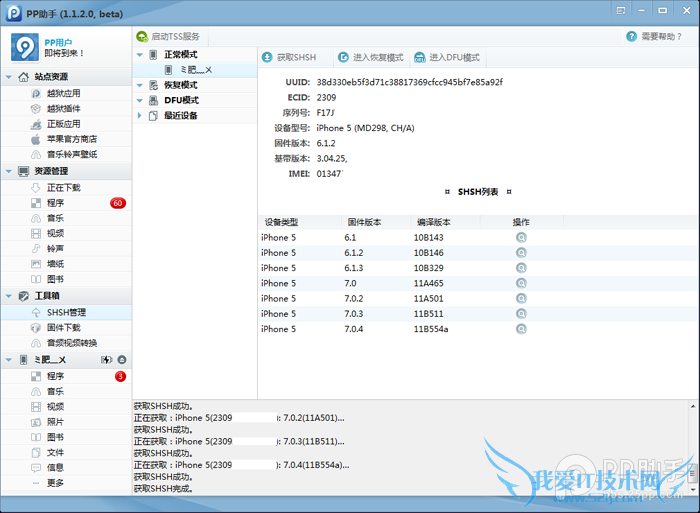Screen dimensions: 700x513
Task: View SHSH for firmware 7.0.4 row
Action: 521,329
